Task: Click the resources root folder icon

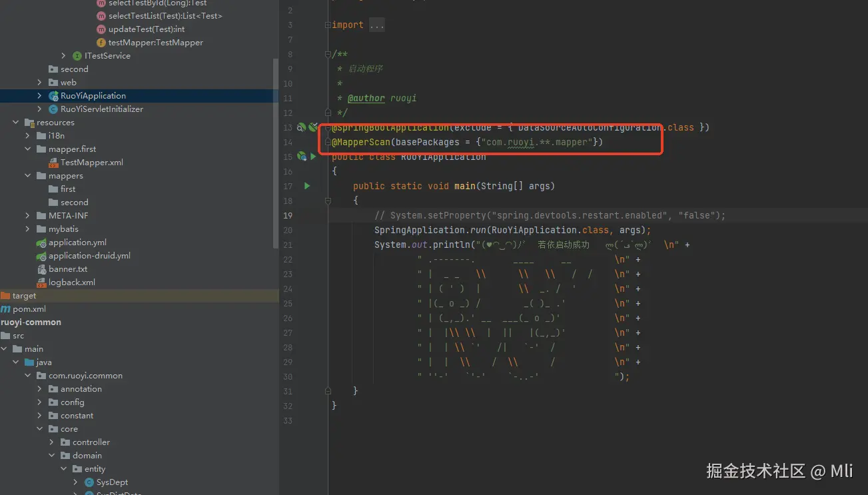Action: [29, 123]
